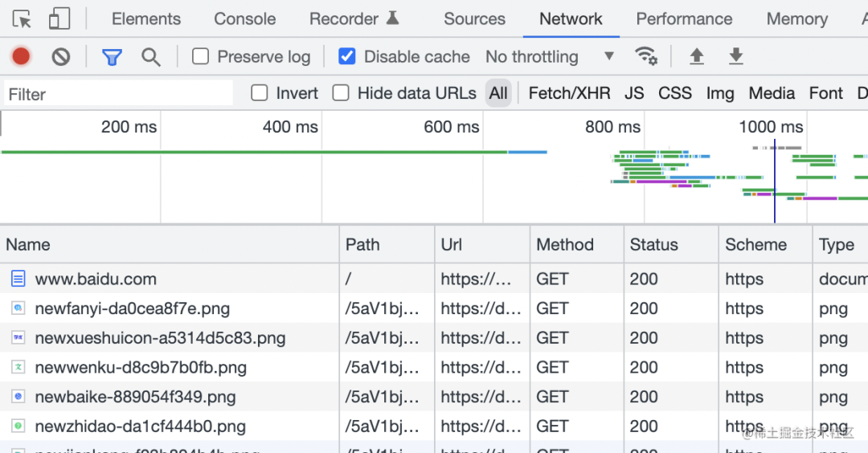This screenshot has width=868, height=453.
Task: Click image icon beside newbaike-889054f349.png
Action: tap(18, 396)
